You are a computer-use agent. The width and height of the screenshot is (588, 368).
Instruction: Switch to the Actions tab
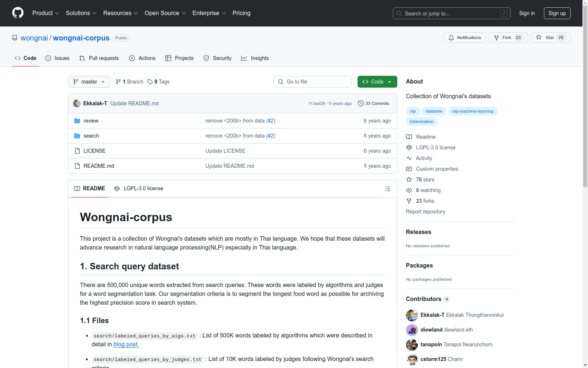pyautogui.click(x=142, y=58)
